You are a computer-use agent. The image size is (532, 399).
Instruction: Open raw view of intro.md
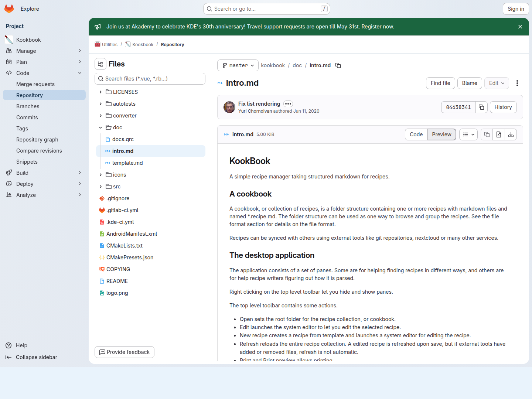click(499, 134)
